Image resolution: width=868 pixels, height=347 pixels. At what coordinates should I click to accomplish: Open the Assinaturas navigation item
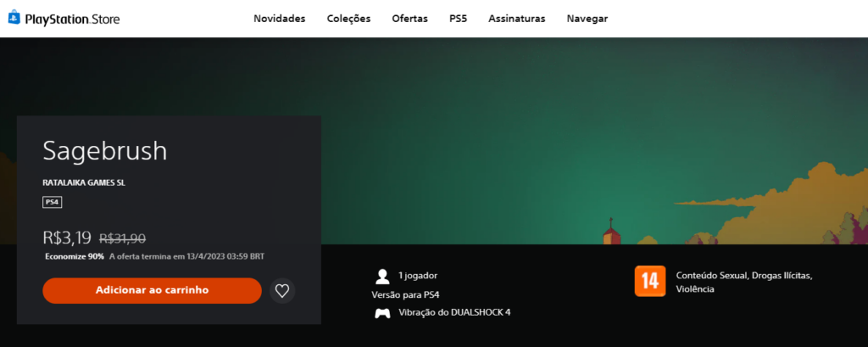516,19
